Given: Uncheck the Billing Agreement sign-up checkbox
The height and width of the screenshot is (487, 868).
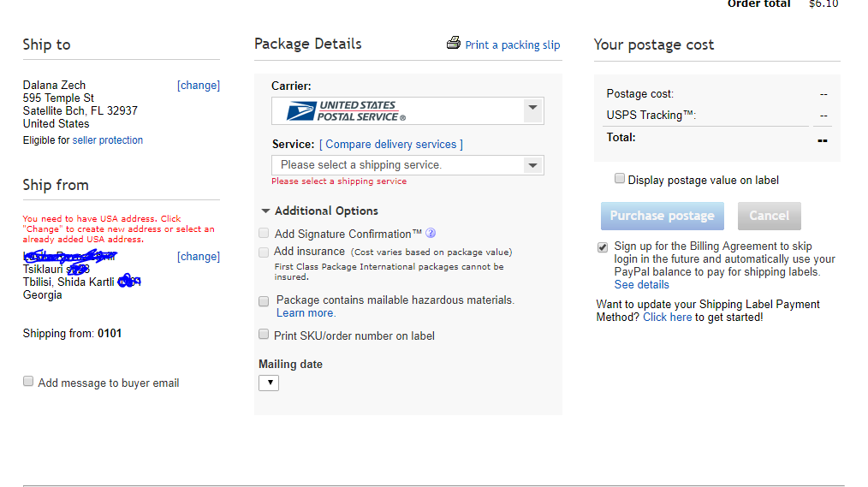Looking at the screenshot, I should pyautogui.click(x=603, y=247).
